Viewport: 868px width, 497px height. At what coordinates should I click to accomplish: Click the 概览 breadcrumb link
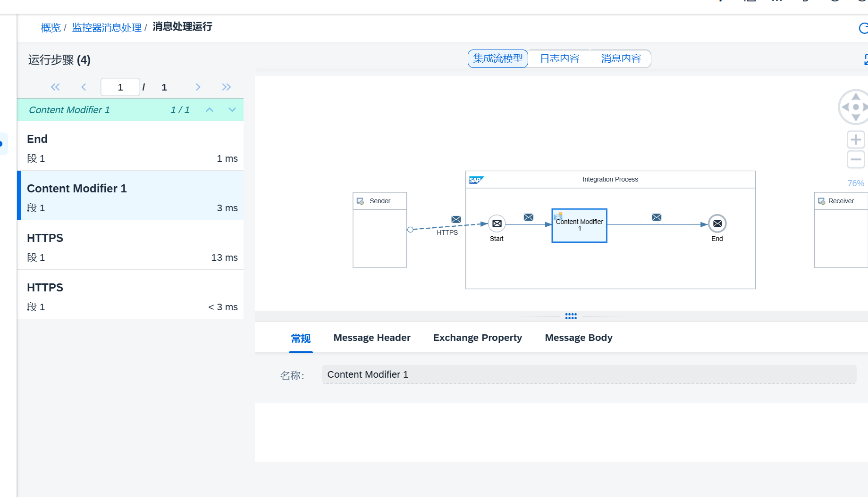pos(51,28)
